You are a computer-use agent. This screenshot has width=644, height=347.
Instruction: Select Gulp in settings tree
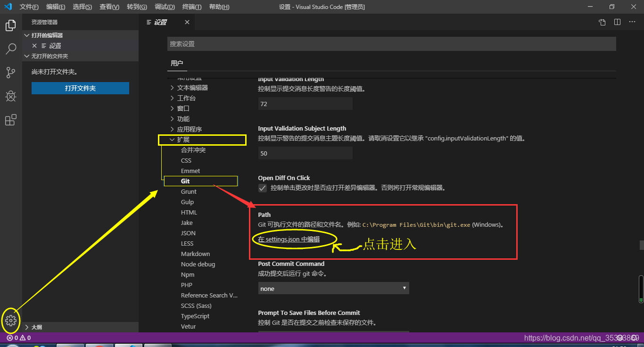tap(187, 202)
